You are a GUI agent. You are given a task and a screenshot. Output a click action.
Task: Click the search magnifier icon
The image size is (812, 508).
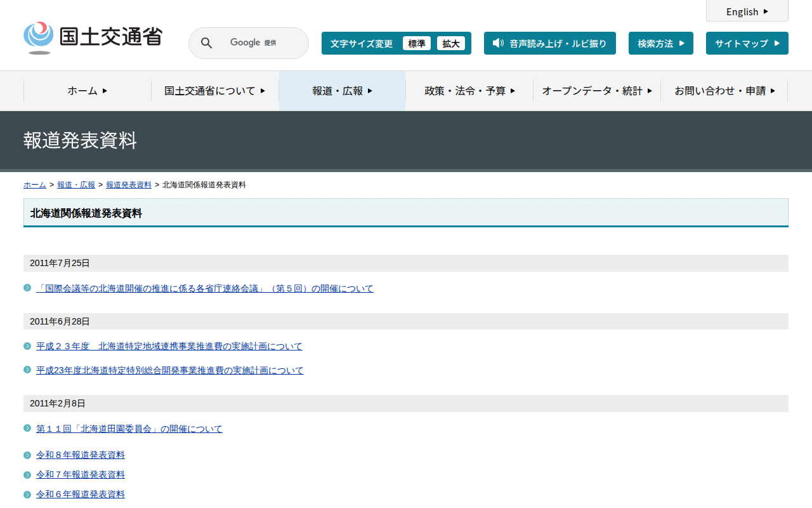206,43
